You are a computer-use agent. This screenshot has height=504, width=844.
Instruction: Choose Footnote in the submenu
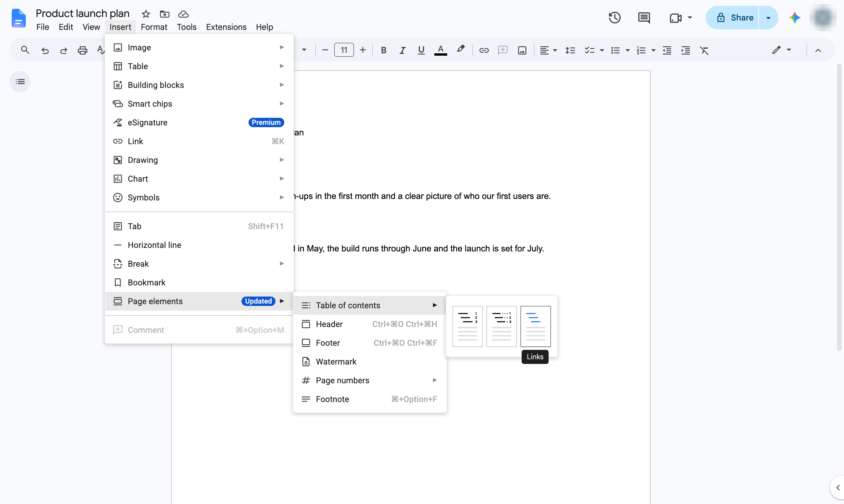click(x=370, y=399)
